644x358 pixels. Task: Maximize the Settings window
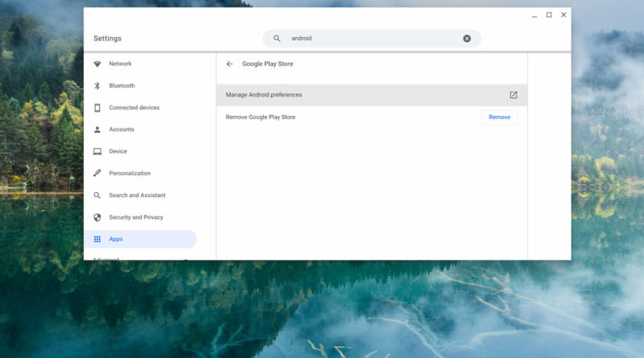549,15
